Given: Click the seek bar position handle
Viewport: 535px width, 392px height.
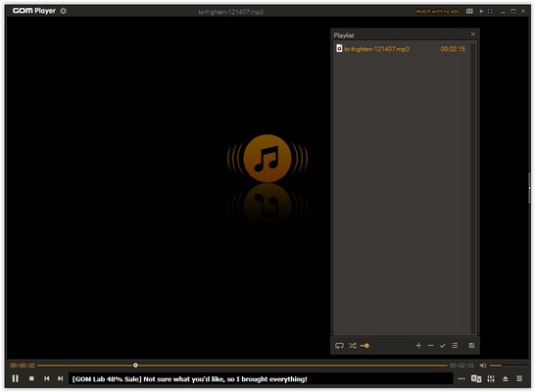Looking at the screenshot, I should 135,366.
